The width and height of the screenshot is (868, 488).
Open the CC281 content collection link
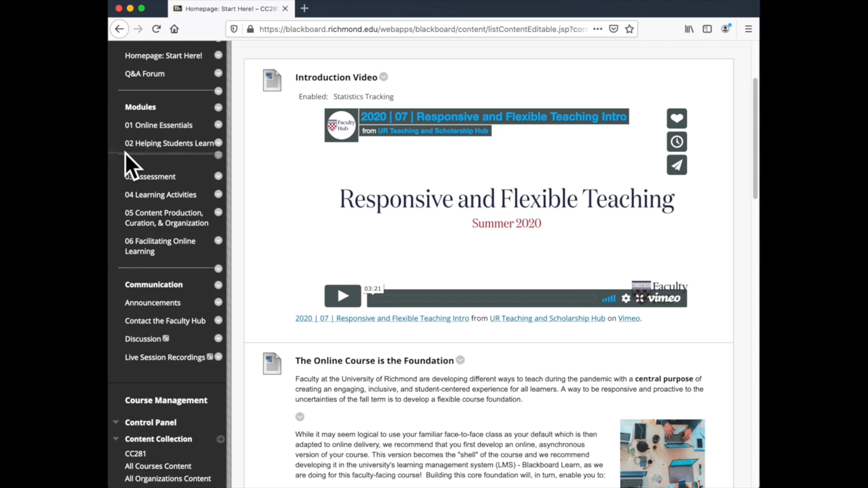(135, 454)
